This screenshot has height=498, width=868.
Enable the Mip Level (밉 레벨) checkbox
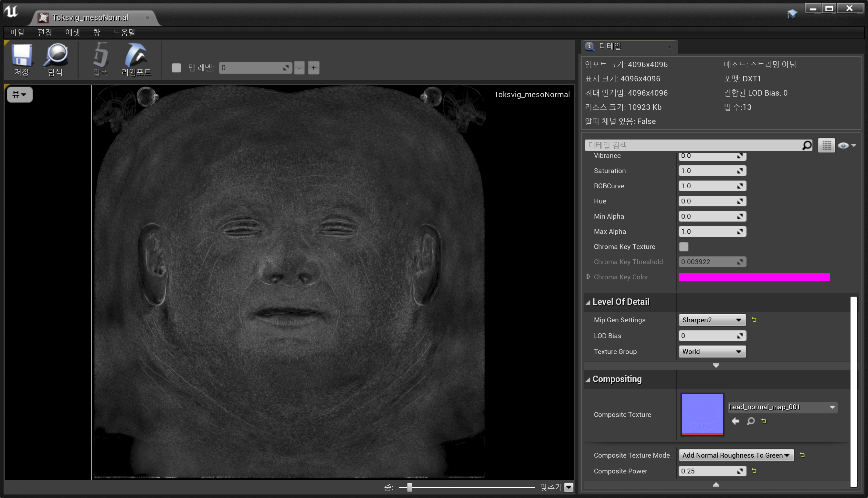click(x=176, y=68)
